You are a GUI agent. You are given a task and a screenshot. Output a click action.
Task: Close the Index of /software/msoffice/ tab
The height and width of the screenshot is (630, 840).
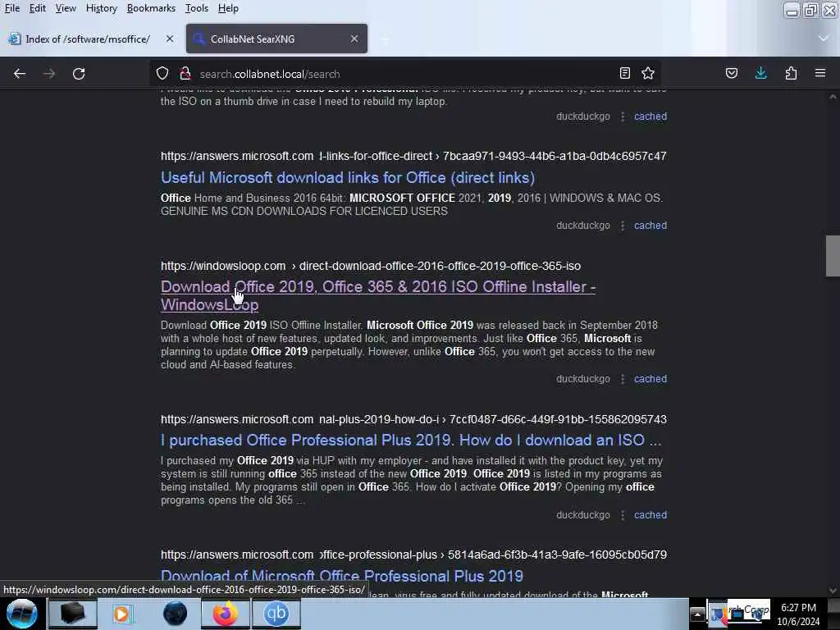click(x=169, y=39)
